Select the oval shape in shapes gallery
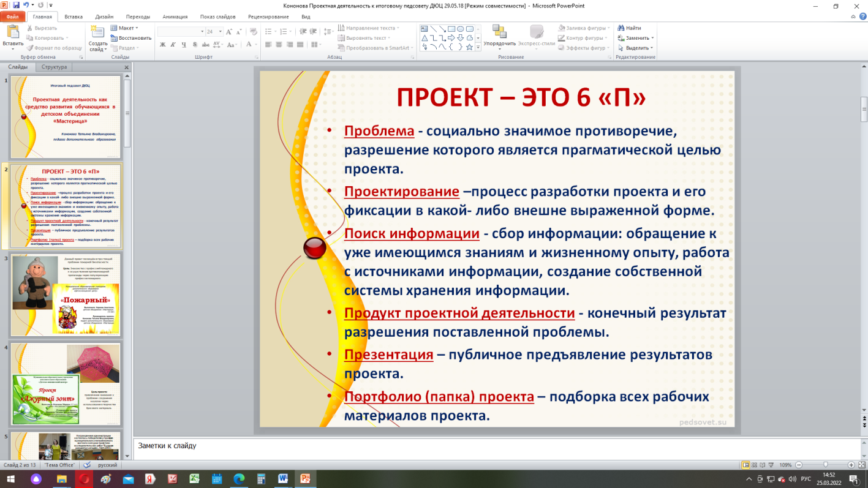This screenshot has height=488, width=868. 460,29
